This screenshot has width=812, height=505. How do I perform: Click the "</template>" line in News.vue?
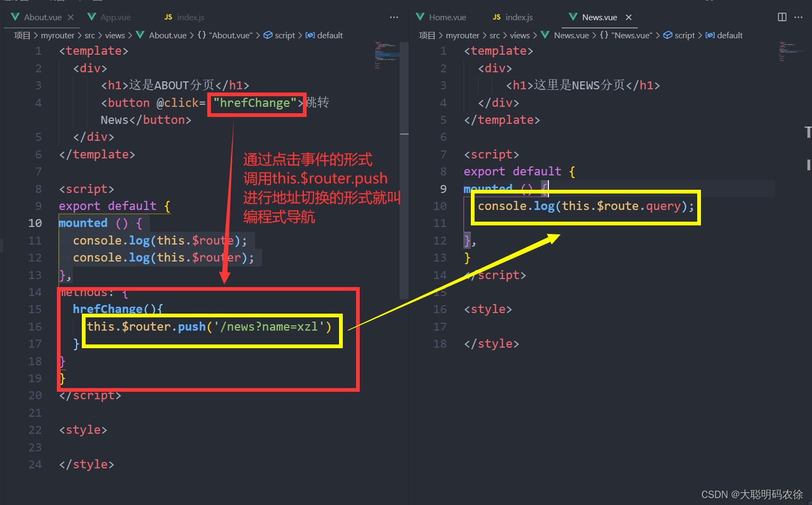point(502,120)
